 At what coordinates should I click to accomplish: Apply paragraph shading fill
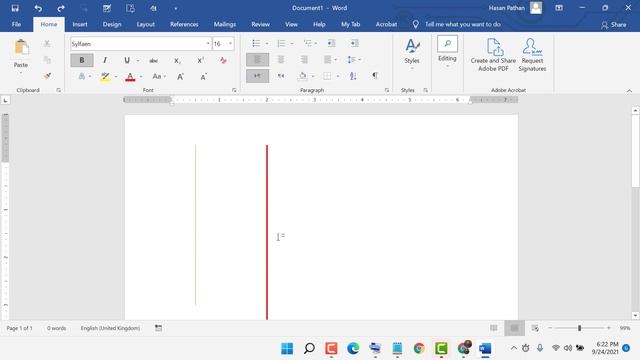tap(302, 76)
